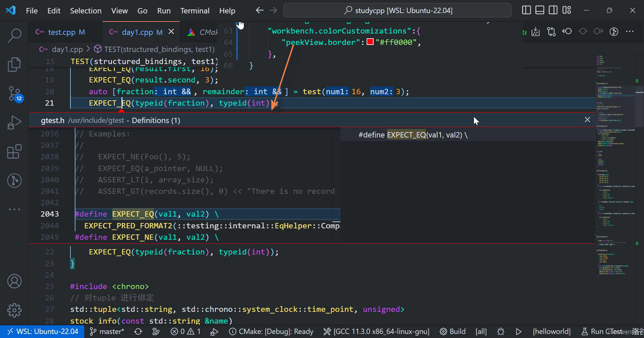This screenshot has height=338, width=644.
Task: Open problems count 0 errors 1 warning
Action: pos(185,332)
